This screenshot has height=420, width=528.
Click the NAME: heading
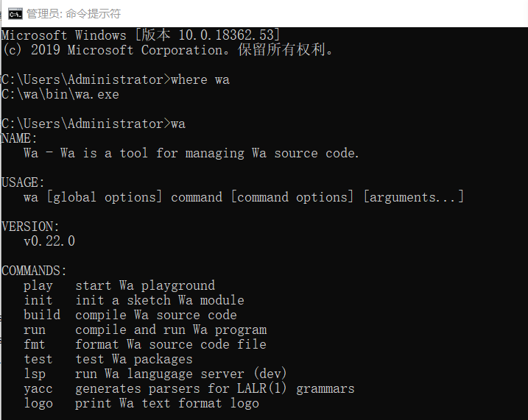pyautogui.click(x=20, y=138)
